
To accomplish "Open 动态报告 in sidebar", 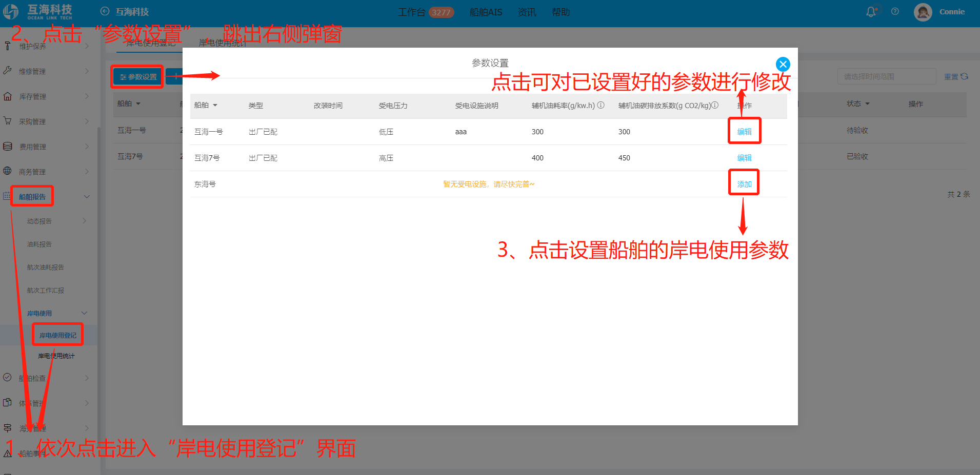I will [39, 221].
